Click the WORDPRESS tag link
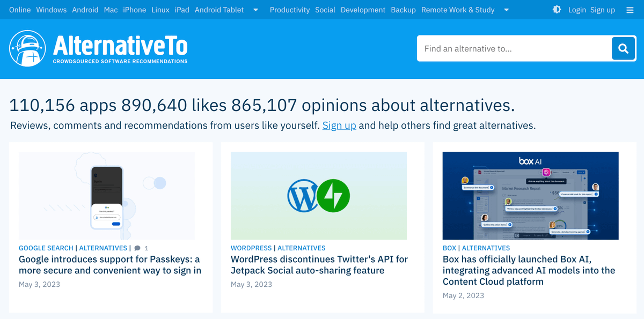Image resolution: width=644 pixels, height=319 pixels. click(x=251, y=248)
